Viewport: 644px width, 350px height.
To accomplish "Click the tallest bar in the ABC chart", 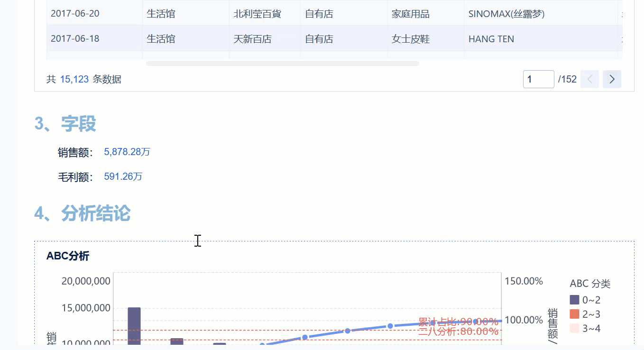I will tap(134, 326).
